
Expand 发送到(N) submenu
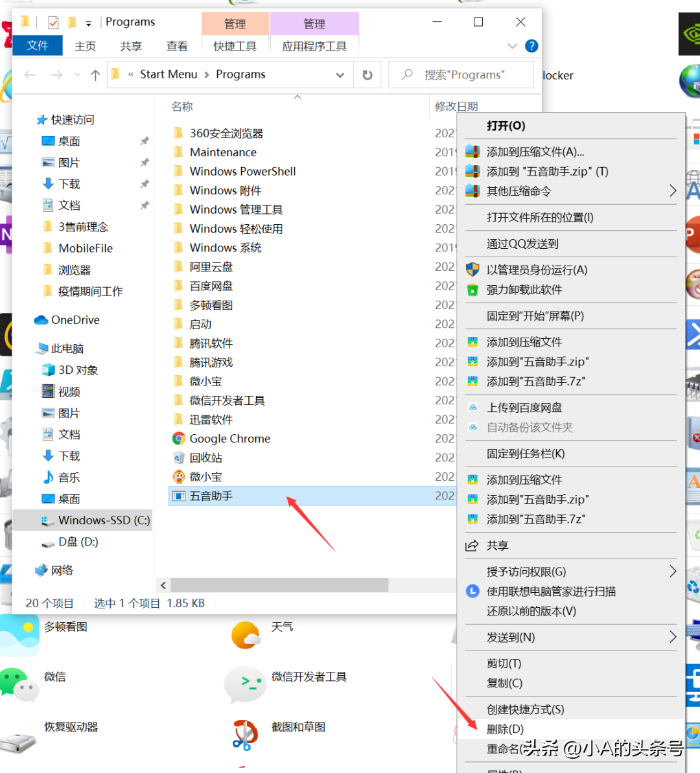(571, 638)
